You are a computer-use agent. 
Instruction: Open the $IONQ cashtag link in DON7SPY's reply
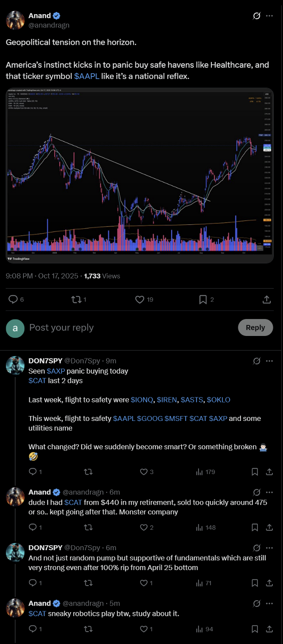pos(142,400)
